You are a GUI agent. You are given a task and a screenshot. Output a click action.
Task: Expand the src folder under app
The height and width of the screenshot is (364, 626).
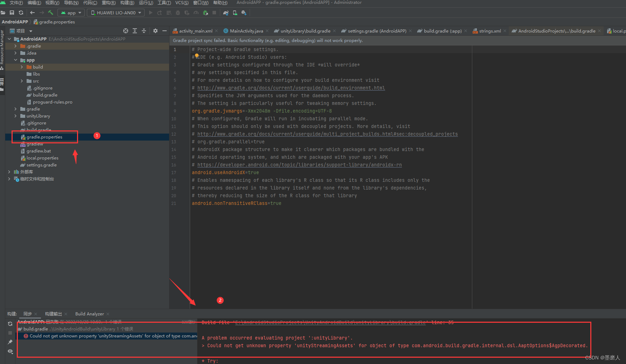(22, 81)
